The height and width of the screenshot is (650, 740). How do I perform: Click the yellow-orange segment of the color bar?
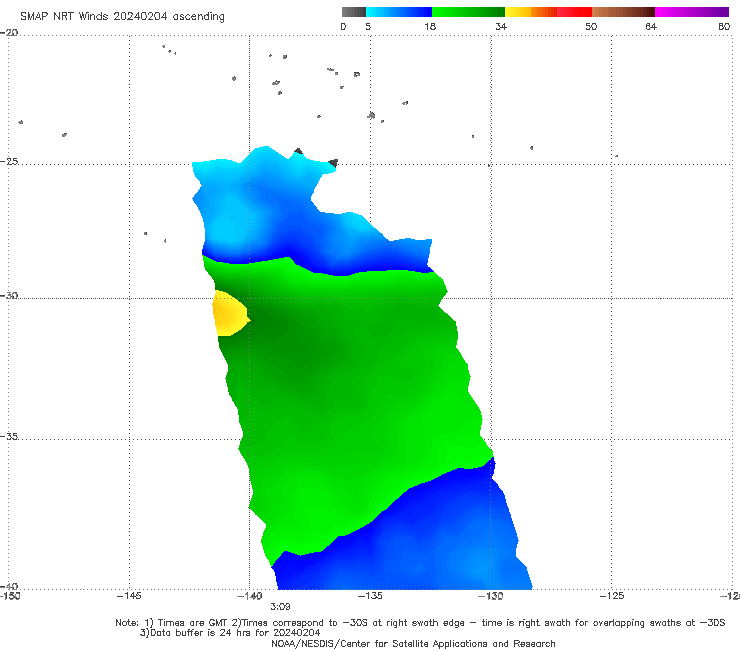[x=531, y=12]
